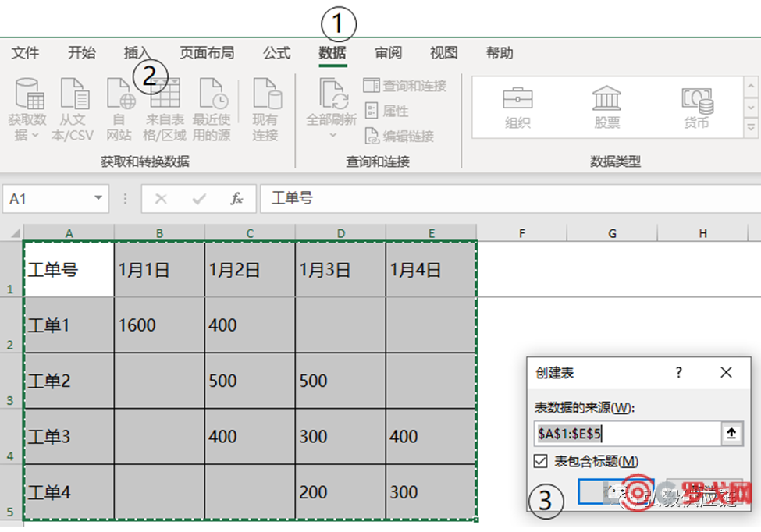Viewport: 761px width, 532px height.
Task: Refresh all data with 全部刷新
Action: point(332,101)
